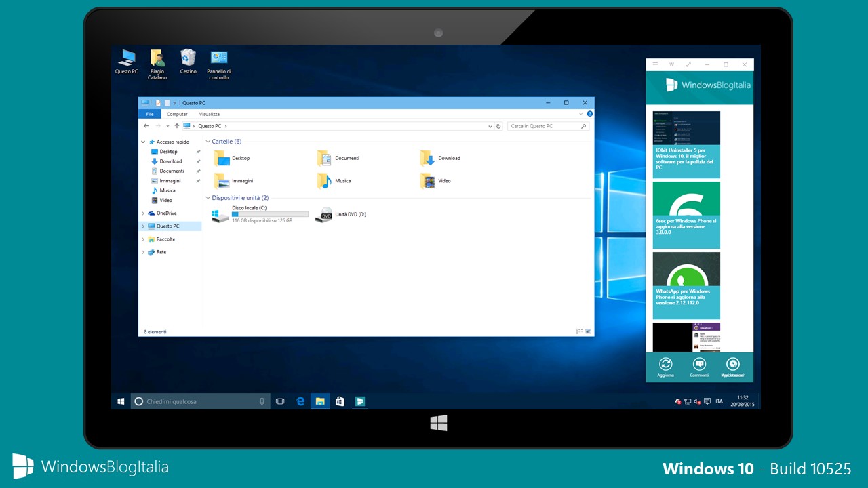
Task: Collapse the Accesso rapido tree node
Action: coord(143,142)
